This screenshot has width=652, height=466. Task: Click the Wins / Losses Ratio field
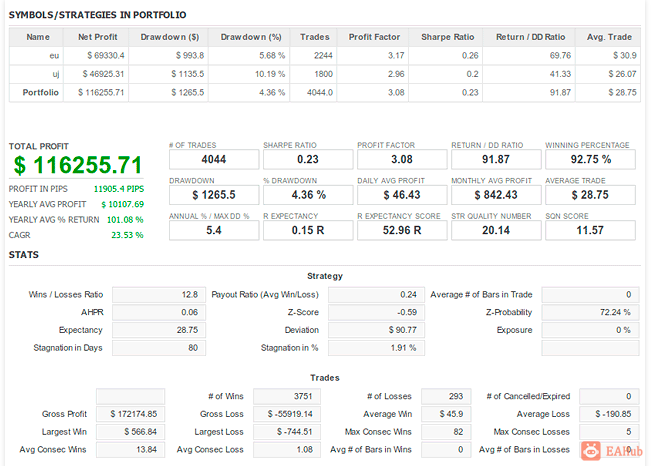[x=159, y=295]
